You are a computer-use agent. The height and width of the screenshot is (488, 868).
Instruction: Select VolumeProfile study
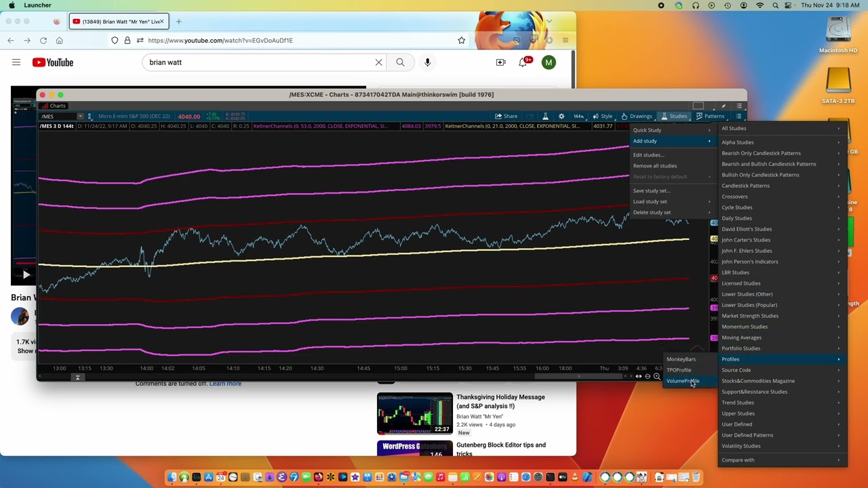point(690,381)
